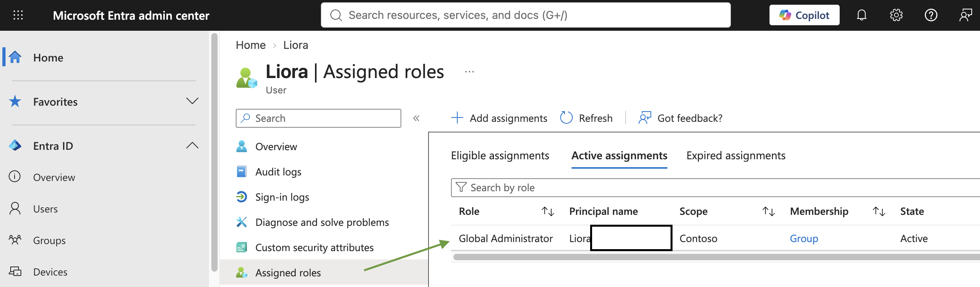Switch to the Eligible assignments tab
Screen dimensions: 980x287
[500, 156]
